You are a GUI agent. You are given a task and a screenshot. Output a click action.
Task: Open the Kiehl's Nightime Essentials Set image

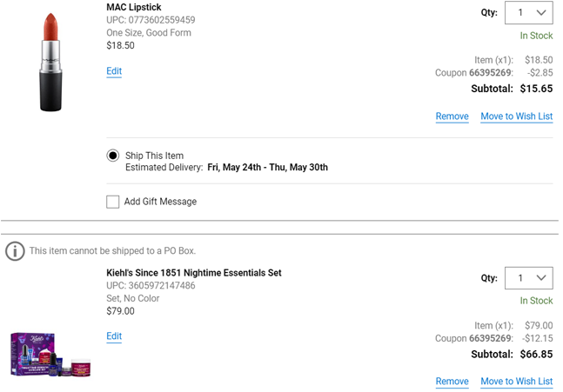click(x=50, y=354)
